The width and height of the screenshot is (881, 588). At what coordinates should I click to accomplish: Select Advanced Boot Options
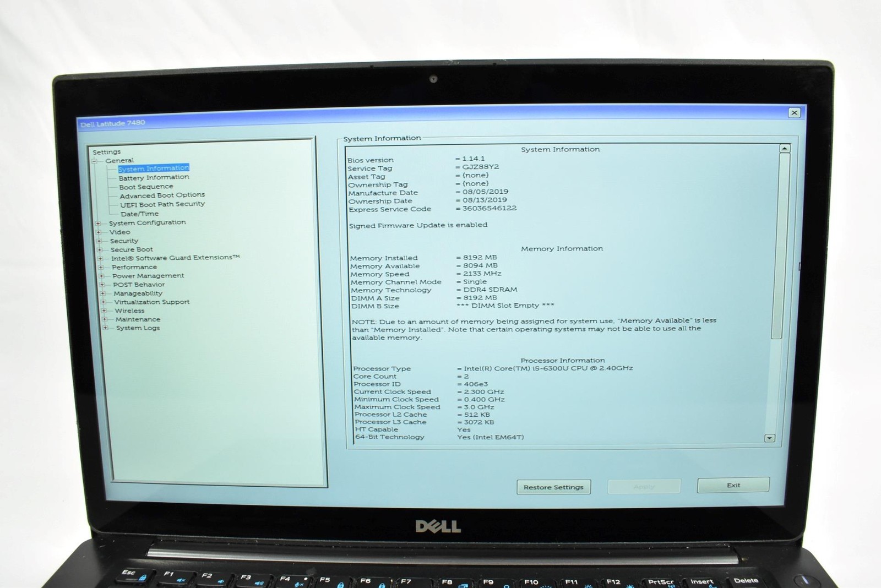coord(162,195)
